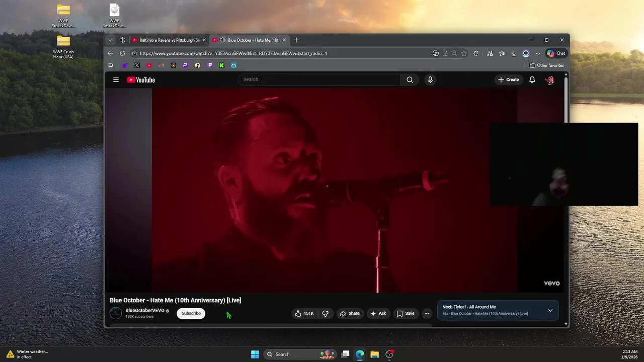This screenshot has height=362, width=644.
Task: Click the video title Blue October - Hate Me
Action: [x=176, y=300]
